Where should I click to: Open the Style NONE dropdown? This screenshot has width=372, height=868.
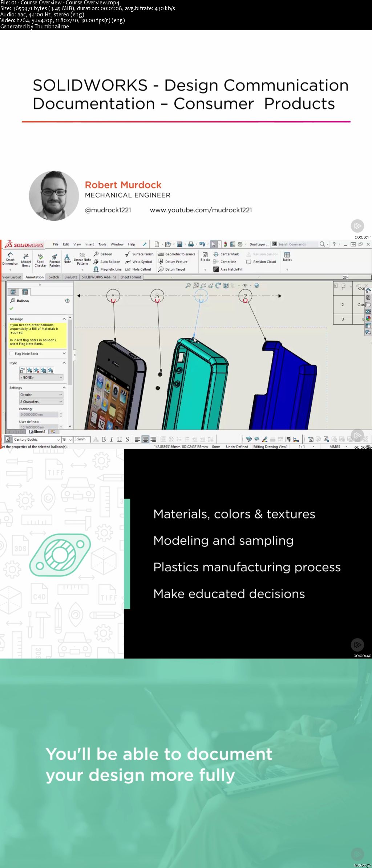(41, 377)
